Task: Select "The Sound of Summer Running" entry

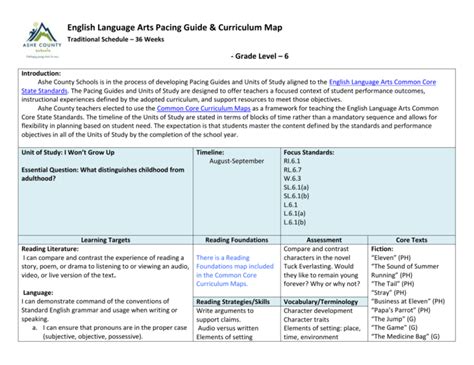Action: 405,271
